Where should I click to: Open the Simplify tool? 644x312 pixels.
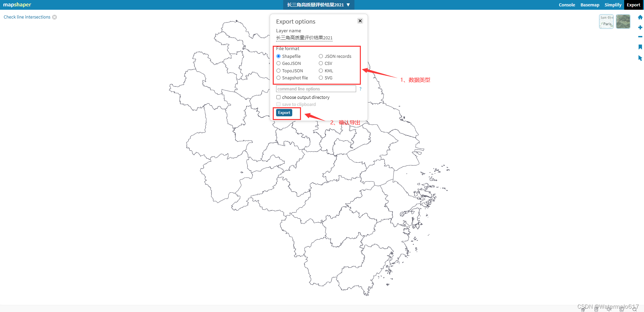click(x=613, y=5)
